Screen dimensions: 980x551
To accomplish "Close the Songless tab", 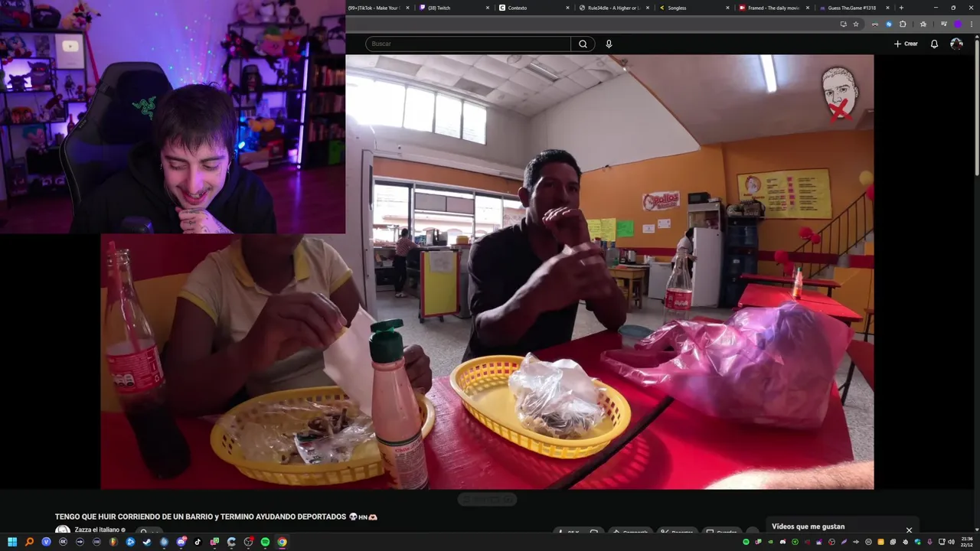I will click(727, 8).
